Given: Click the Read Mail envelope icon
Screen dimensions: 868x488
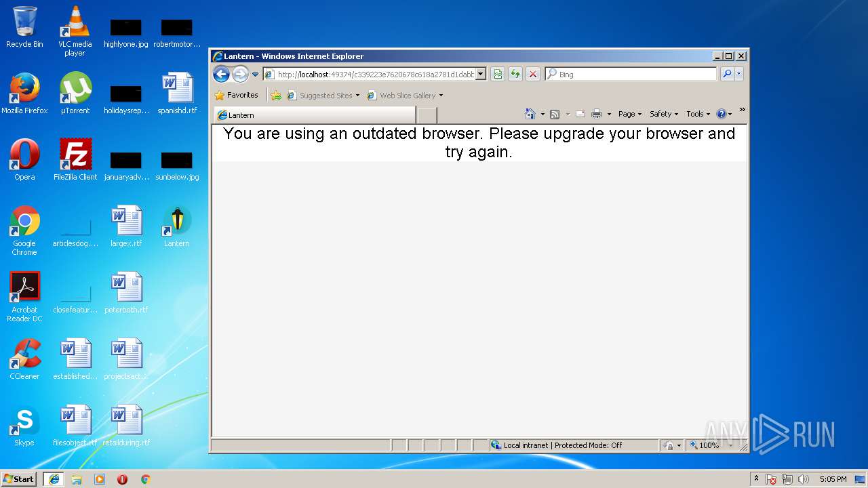Looking at the screenshot, I should pos(580,114).
